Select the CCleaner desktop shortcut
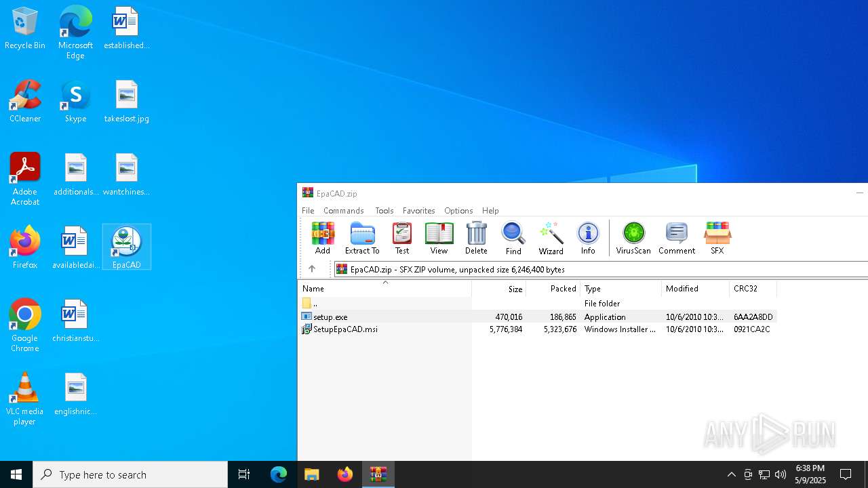The height and width of the screenshot is (488, 868). [25, 102]
